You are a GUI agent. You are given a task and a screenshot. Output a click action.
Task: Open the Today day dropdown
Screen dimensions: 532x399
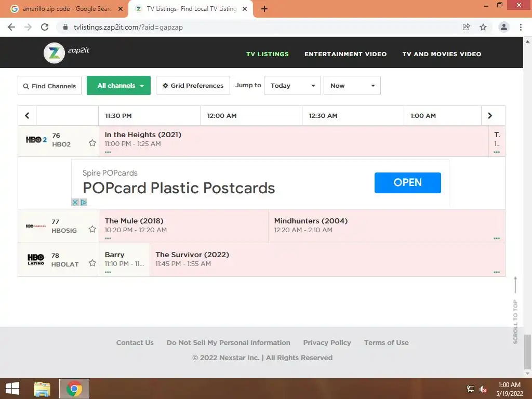pyautogui.click(x=292, y=86)
